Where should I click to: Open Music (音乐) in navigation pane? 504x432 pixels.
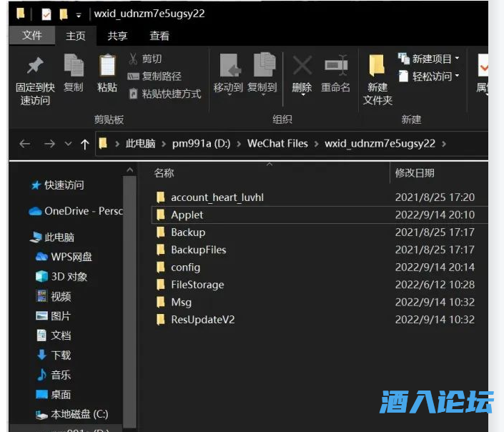(x=53, y=375)
